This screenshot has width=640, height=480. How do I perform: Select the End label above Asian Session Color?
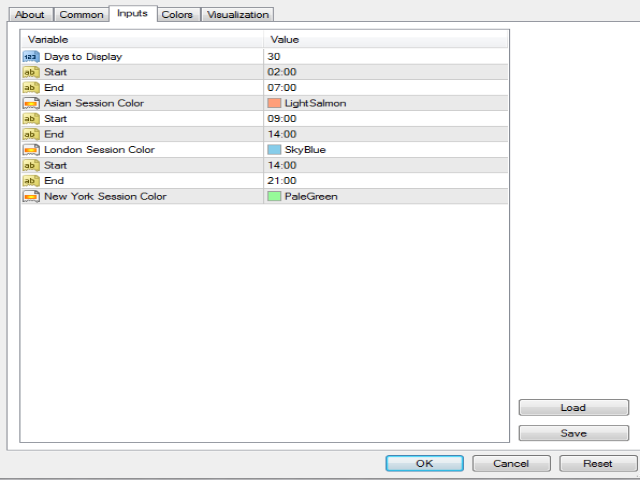click(54, 88)
